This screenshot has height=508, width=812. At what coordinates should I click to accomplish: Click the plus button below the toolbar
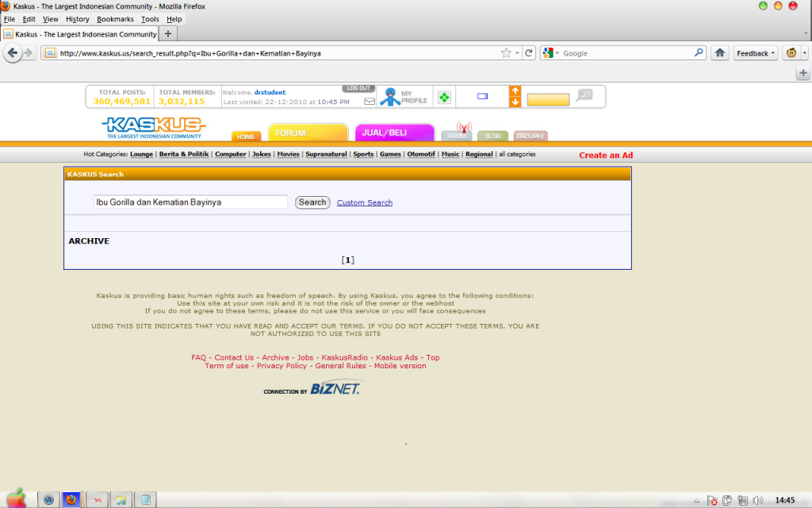pos(803,73)
